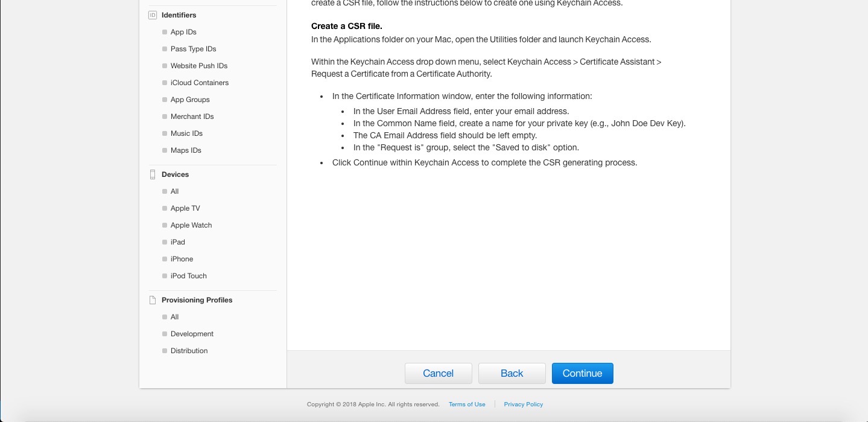Click the Identifiers section header

tap(179, 15)
